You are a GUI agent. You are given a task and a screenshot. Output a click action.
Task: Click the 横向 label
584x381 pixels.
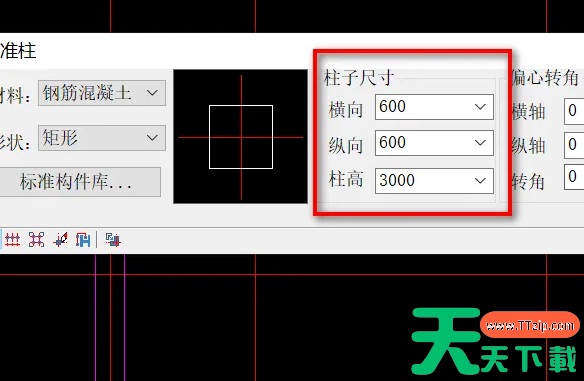[x=346, y=110]
